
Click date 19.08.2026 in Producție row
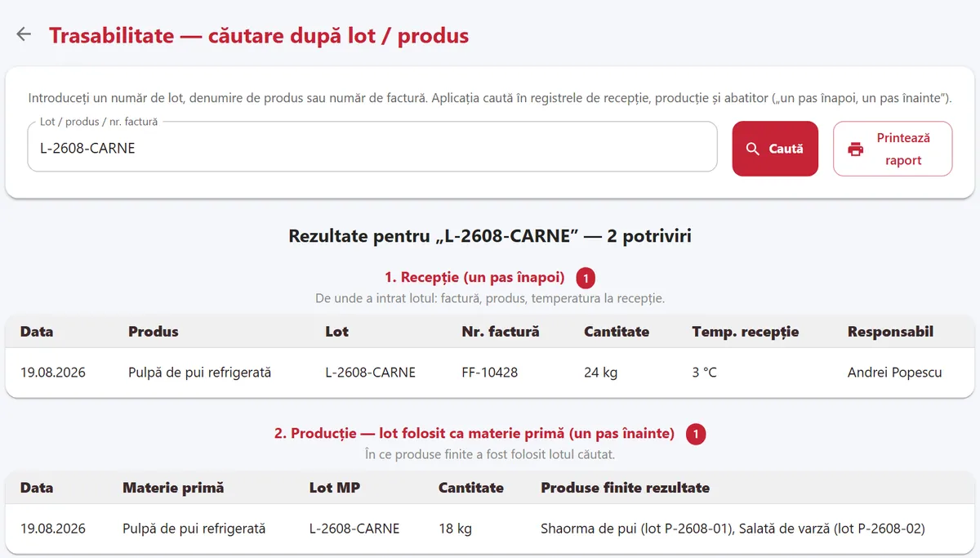[x=53, y=529]
